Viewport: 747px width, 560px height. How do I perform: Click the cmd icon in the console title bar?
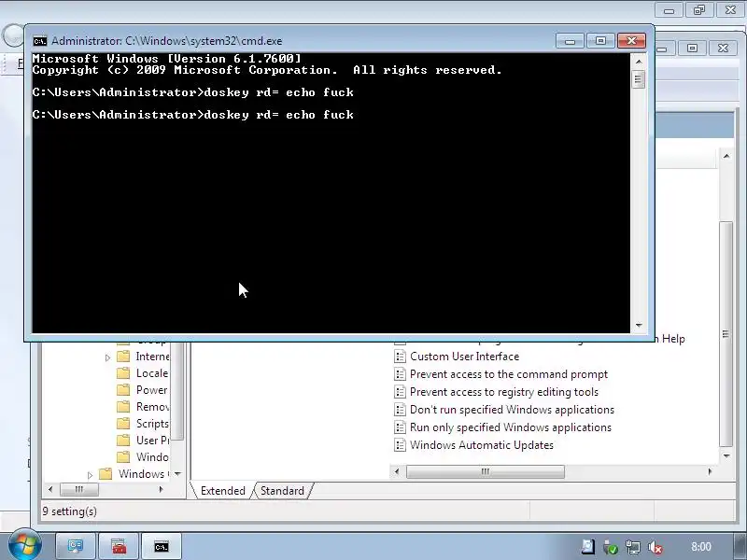[x=40, y=41]
